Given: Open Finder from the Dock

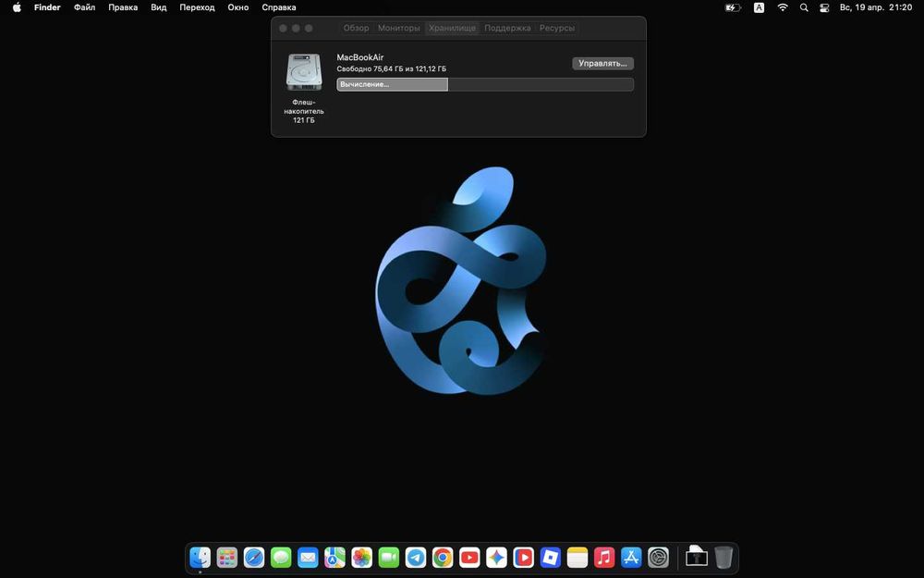Looking at the screenshot, I should tap(201, 557).
